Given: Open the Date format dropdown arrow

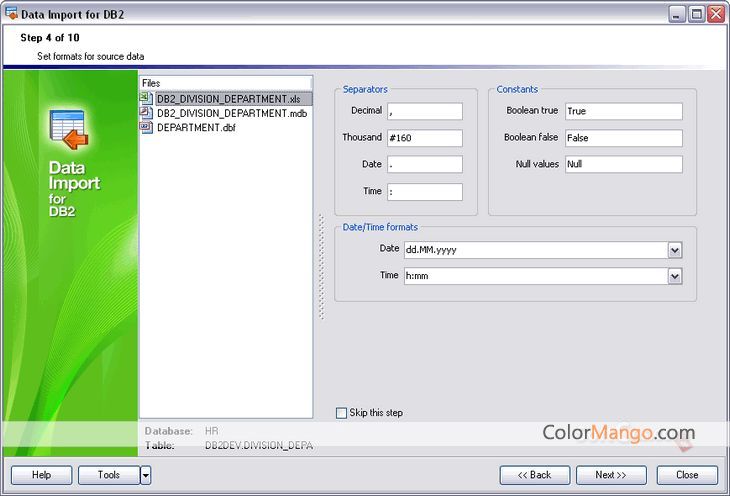Looking at the screenshot, I should [x=675, y=251].
